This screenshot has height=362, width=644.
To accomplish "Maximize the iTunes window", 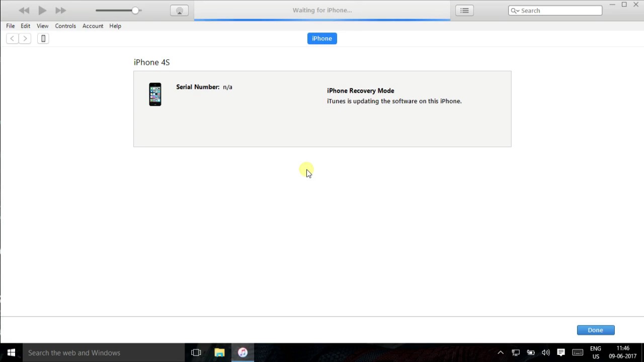I will point(624,5).
